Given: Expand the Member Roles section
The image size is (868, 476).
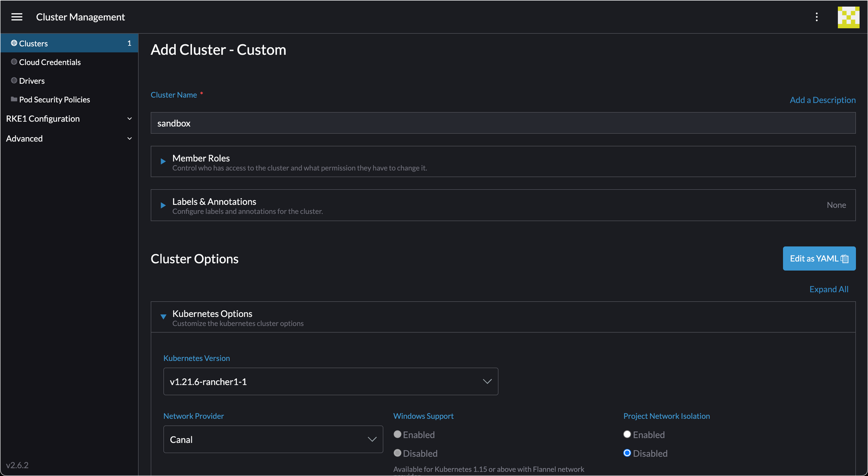Looking at the screenshot, I should [x=163, y=161].
